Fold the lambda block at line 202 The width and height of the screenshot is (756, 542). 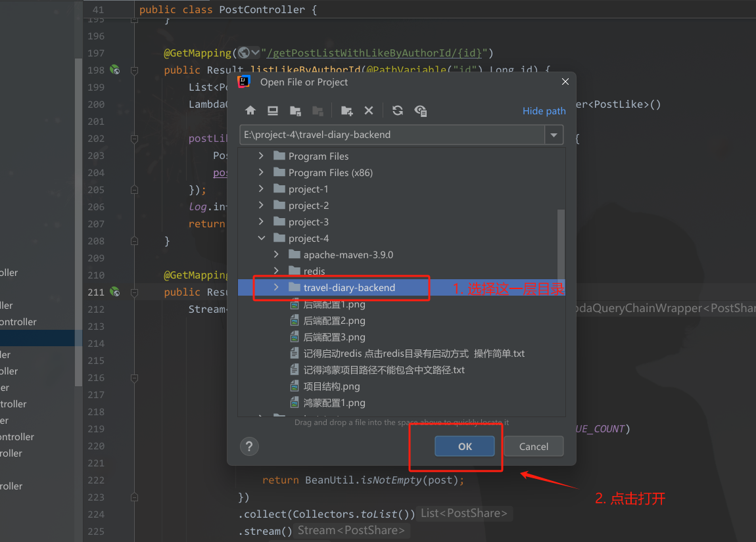[x=135, y=139]
